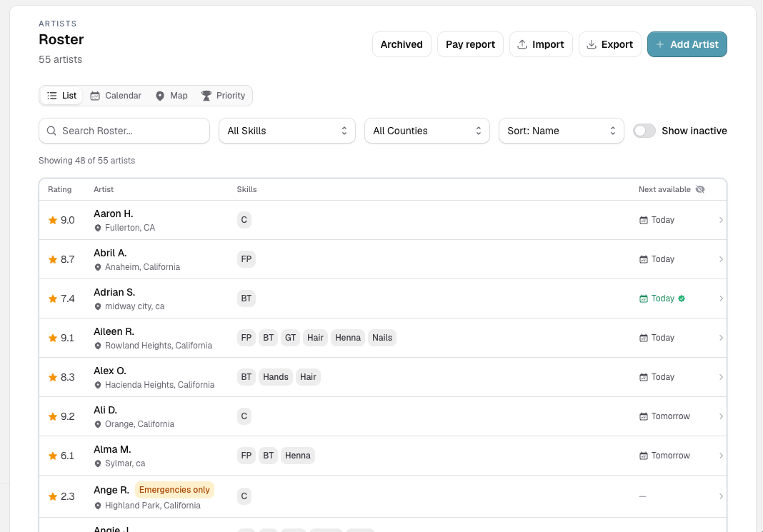
Task: Switch to the Map view tab
Action: [x=171, y=96]
